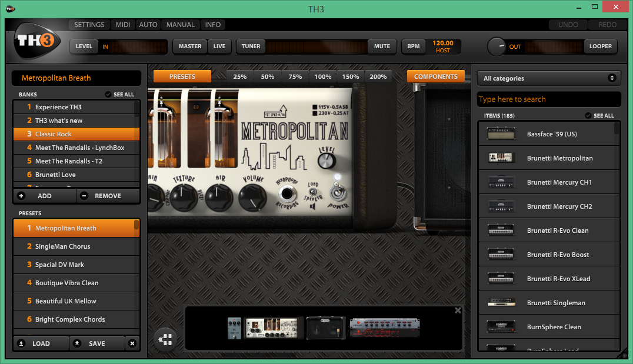633x364 pixels.
Task: Click the Brunetti Singleman amp icon
Action: click(501, 303)
